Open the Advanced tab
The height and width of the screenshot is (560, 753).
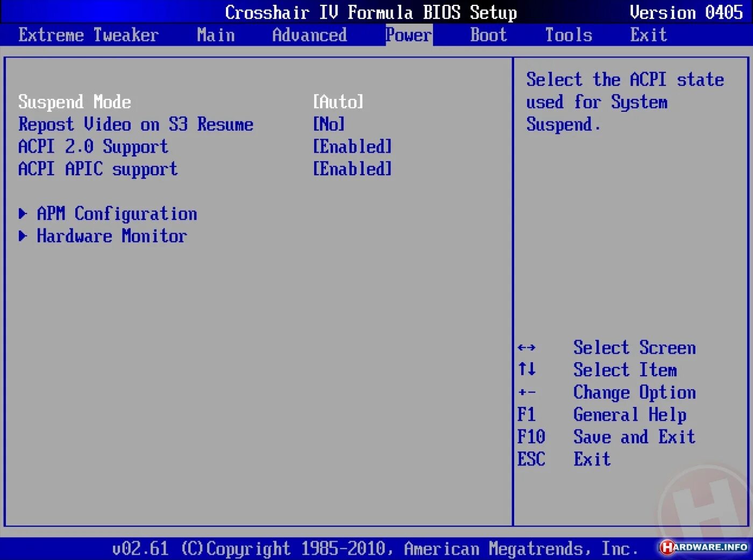pos(310,35)
